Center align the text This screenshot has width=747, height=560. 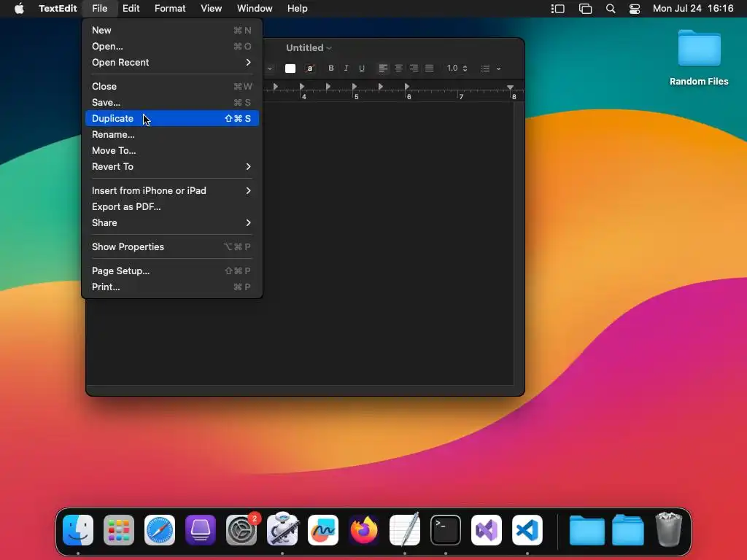coord(398,68)
